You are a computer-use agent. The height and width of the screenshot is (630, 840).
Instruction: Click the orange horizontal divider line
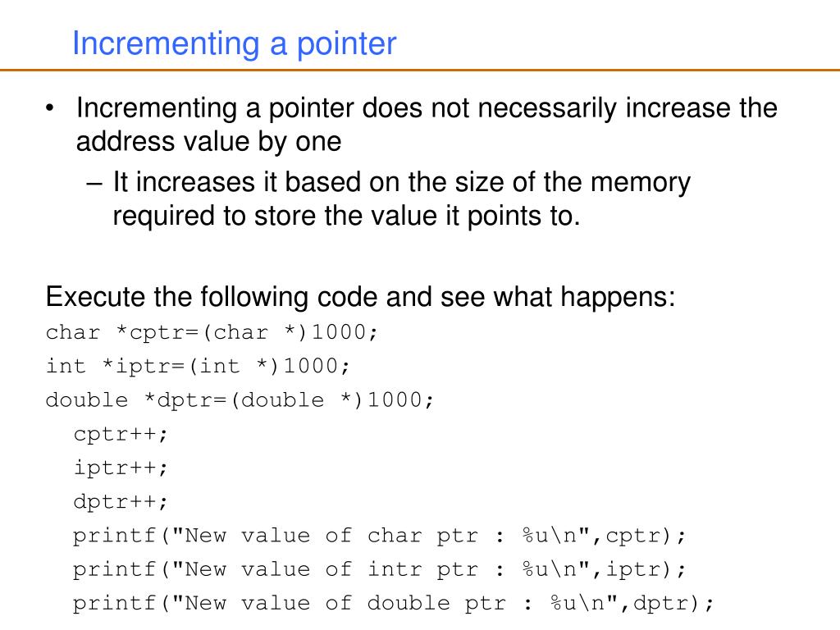420,70
